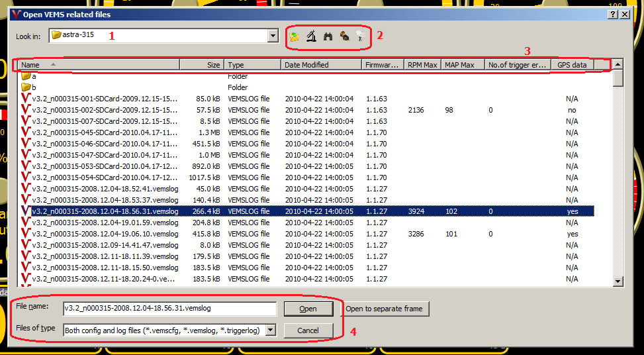The height and width of the screenshot is (355, 644).
Task: Click the RPM Max column header
Action: tap(422, 65)
